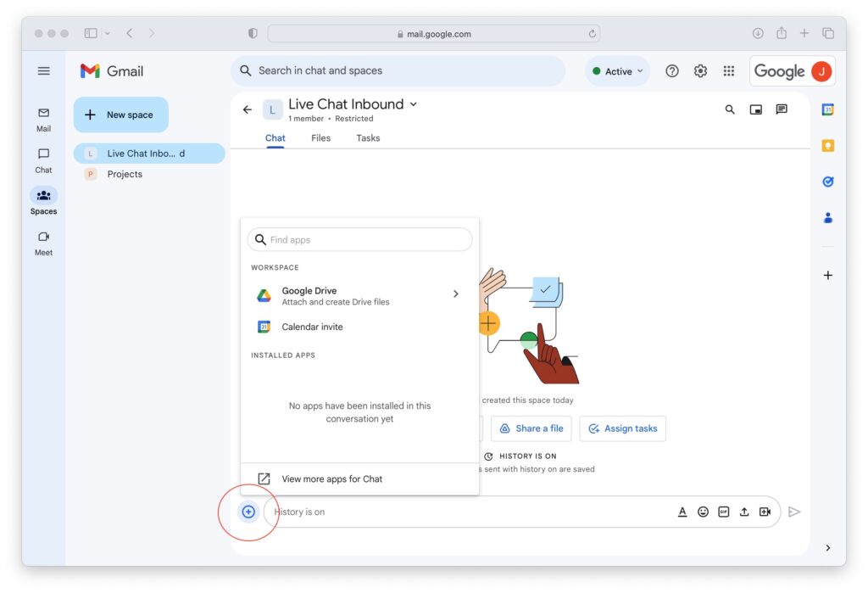Send the message with arrow icon
868x593 pixels.
(794, 512)
